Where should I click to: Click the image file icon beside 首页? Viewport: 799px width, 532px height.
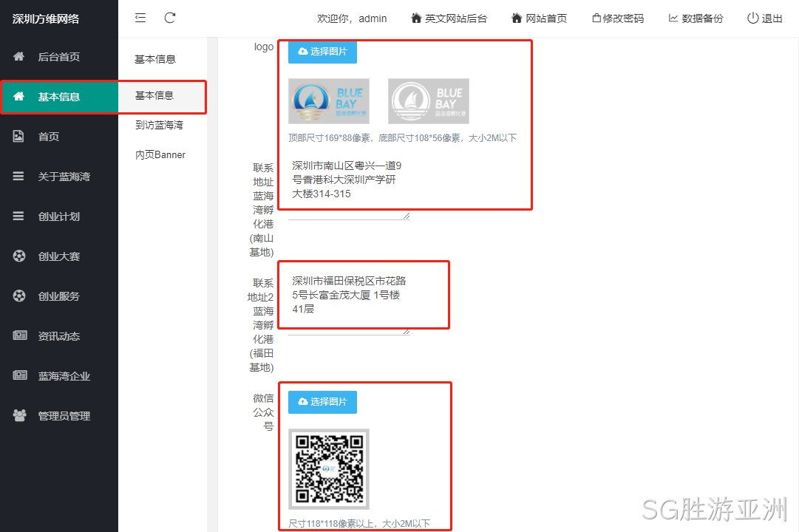click(x=18, y=136)
